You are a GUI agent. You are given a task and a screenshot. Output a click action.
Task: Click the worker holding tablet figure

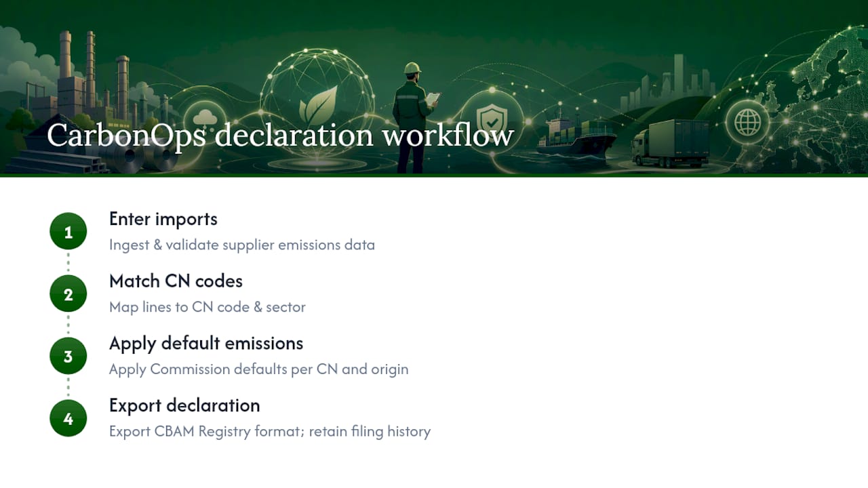413,117
